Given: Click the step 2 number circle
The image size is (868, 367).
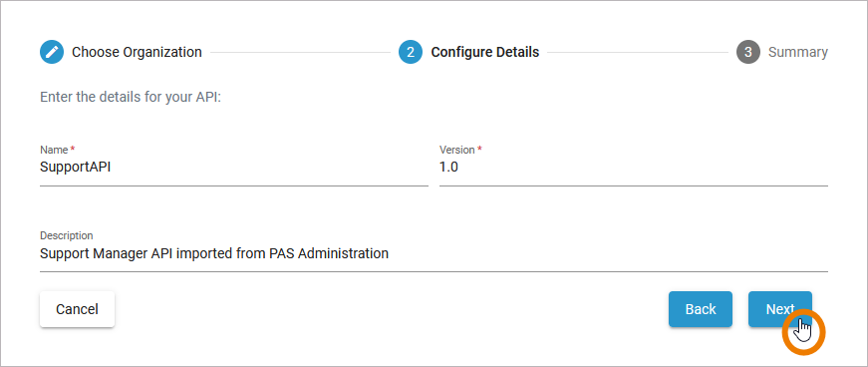Looking at the screenshot, I should tap(411, 53).
